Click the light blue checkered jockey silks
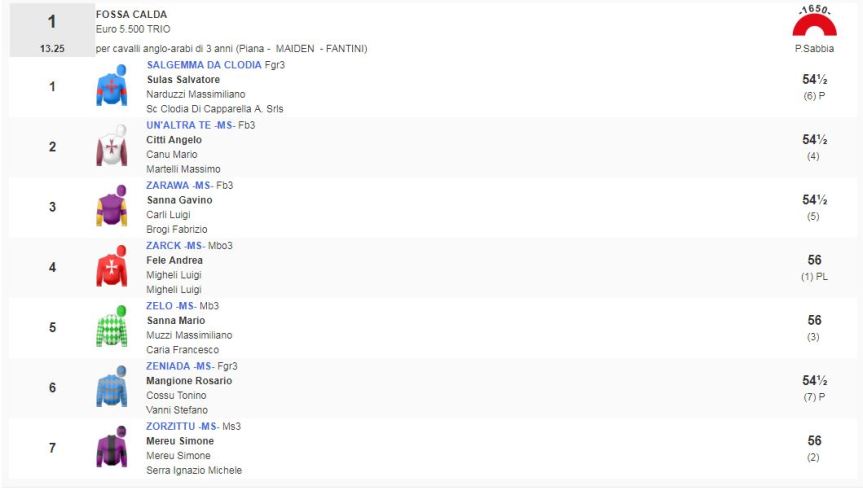The width and height of the screenshot is (863, 499). pyautogui.click(x=111, y=387)
